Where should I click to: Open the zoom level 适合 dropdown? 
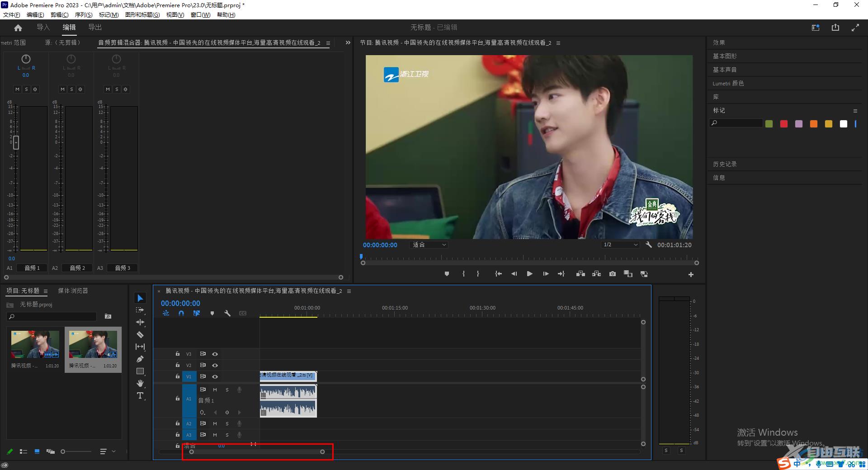(x=429, y=244)
